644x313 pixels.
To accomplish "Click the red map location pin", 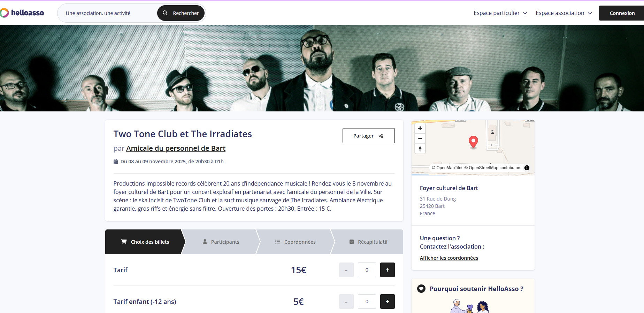I will (x=473, y=141).
